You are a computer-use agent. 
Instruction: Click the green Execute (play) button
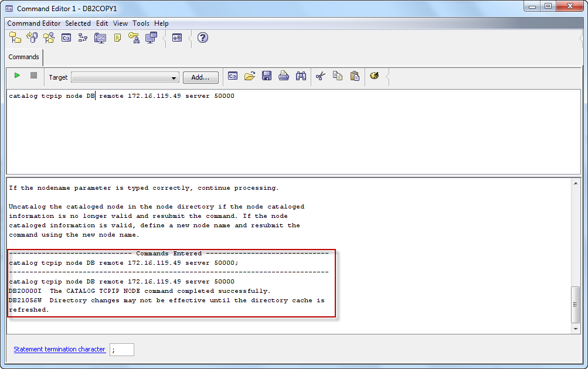tap(17, 76)
